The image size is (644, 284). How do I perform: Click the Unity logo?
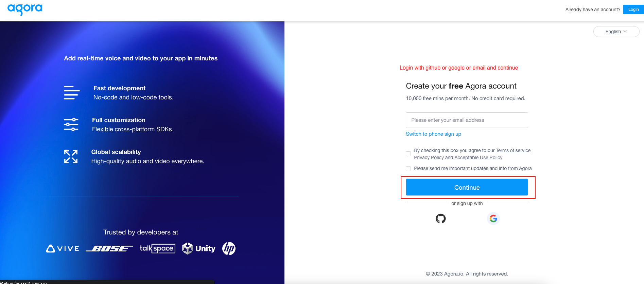click(x=199, y=248)
